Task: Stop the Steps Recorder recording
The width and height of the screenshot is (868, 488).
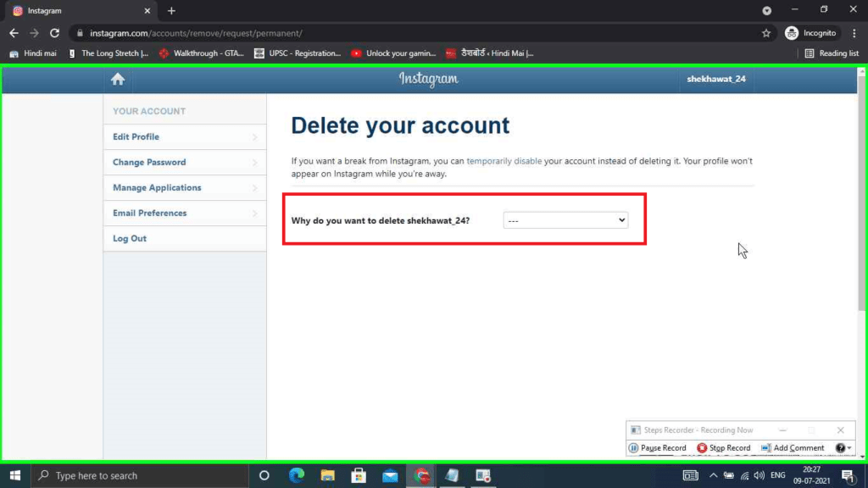Action: 724,447
